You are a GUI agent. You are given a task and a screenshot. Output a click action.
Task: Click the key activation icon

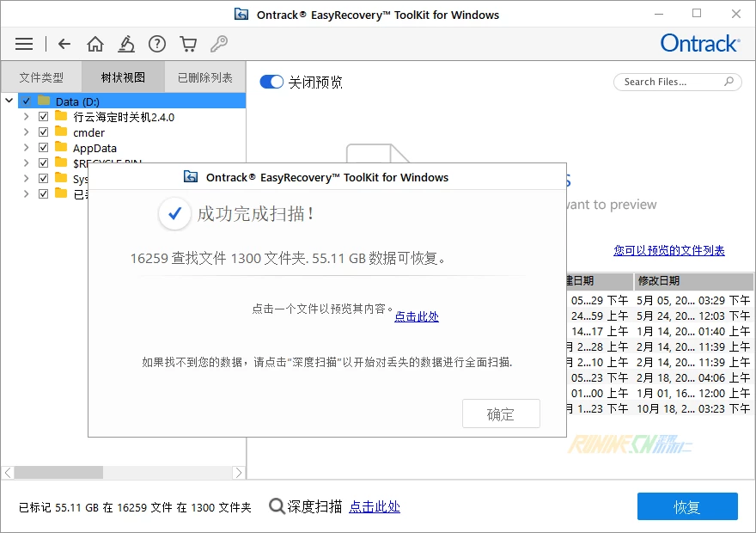pyautogui.click(x=218, y=44)
